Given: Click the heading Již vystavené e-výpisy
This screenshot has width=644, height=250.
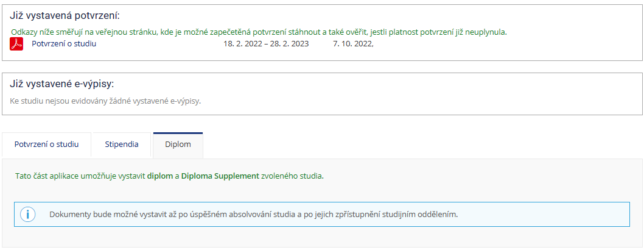Looking at the screenshot, I should 61,84.
